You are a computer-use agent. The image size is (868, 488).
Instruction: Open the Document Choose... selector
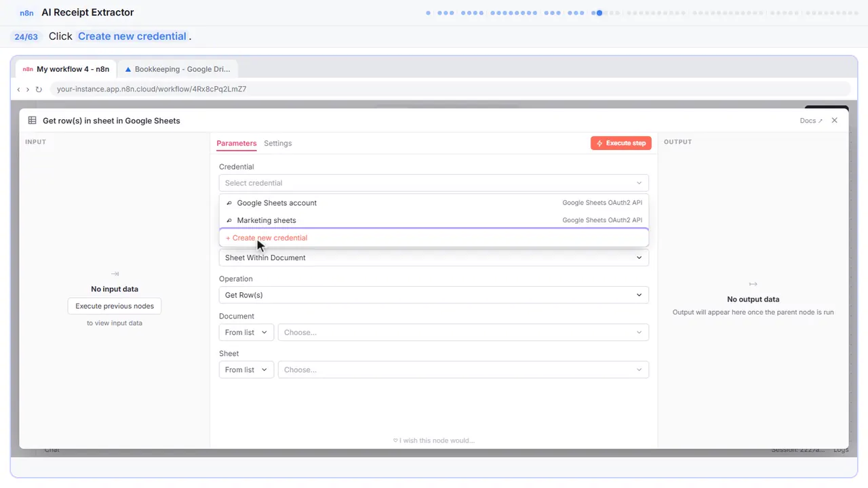tap(463, 332)
